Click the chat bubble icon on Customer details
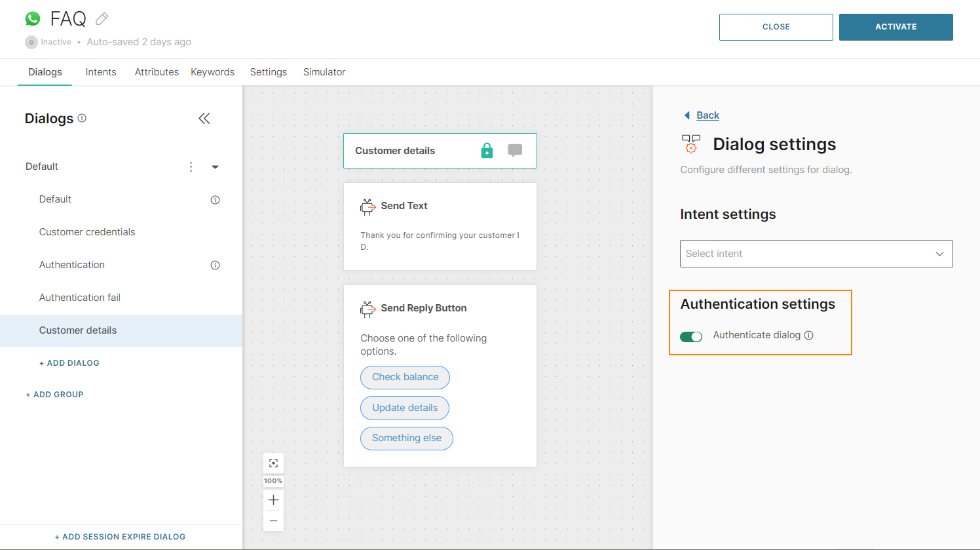 [515, 150]
